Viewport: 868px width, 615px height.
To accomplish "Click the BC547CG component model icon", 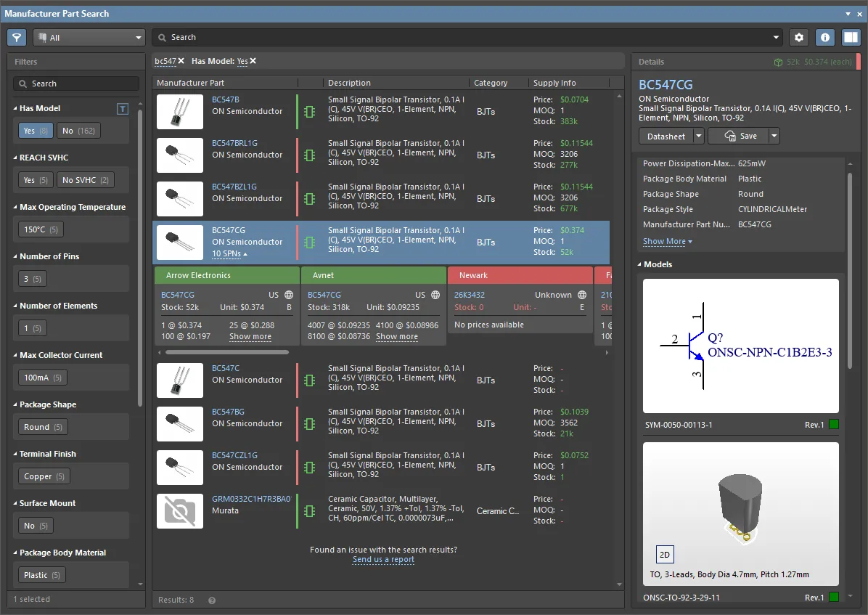I will 309,242.
